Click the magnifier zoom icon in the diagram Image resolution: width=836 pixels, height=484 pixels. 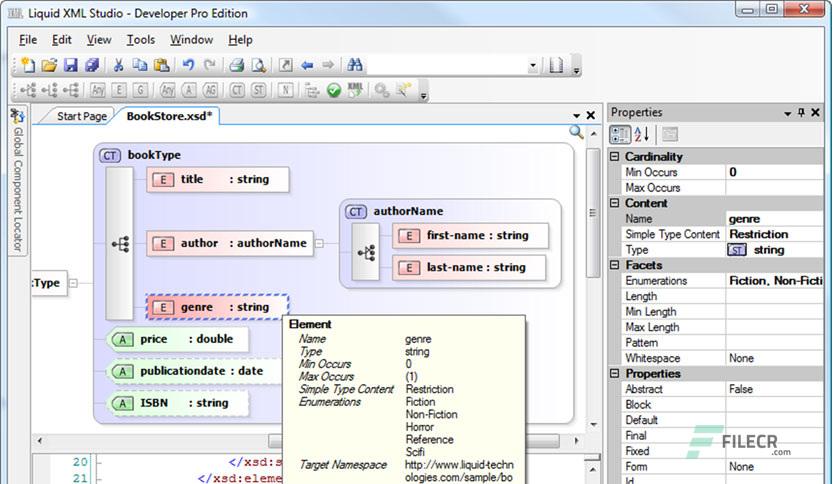576,132
